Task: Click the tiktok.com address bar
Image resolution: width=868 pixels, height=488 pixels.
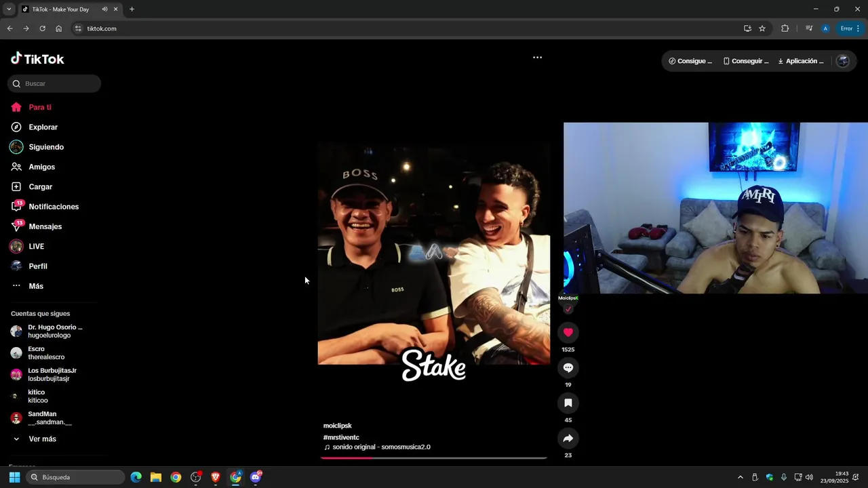Action: click(x=407, y=28)
